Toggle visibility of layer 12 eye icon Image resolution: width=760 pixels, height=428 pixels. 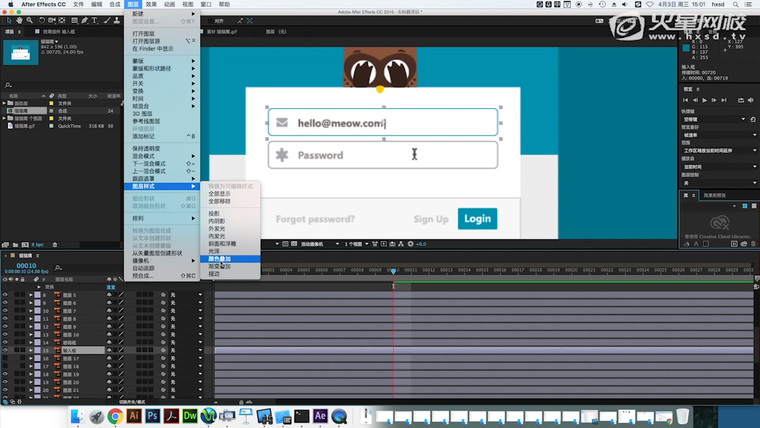point(5,327)
